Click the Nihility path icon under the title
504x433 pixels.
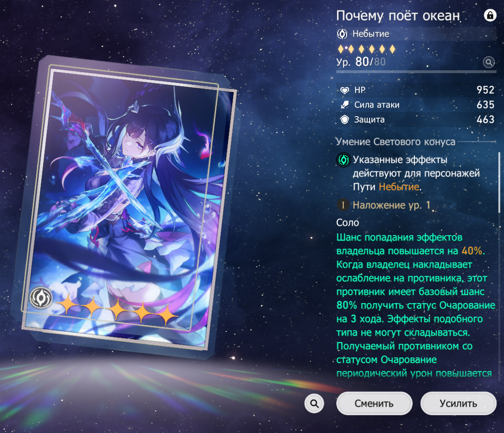[x=342, y=34]
